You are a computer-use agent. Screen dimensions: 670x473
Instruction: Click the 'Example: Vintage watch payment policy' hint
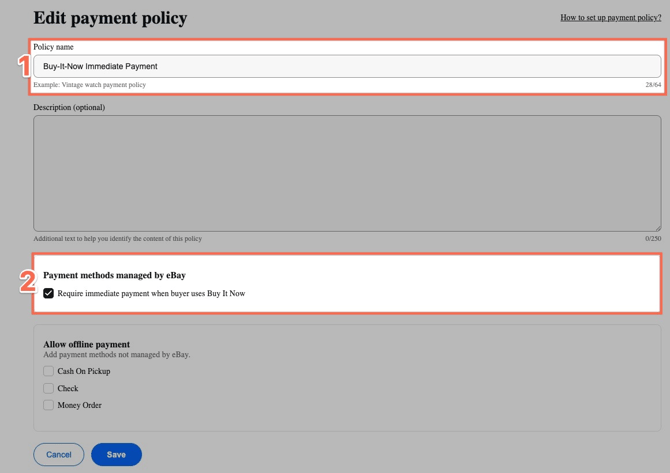(x=89, y=85)
